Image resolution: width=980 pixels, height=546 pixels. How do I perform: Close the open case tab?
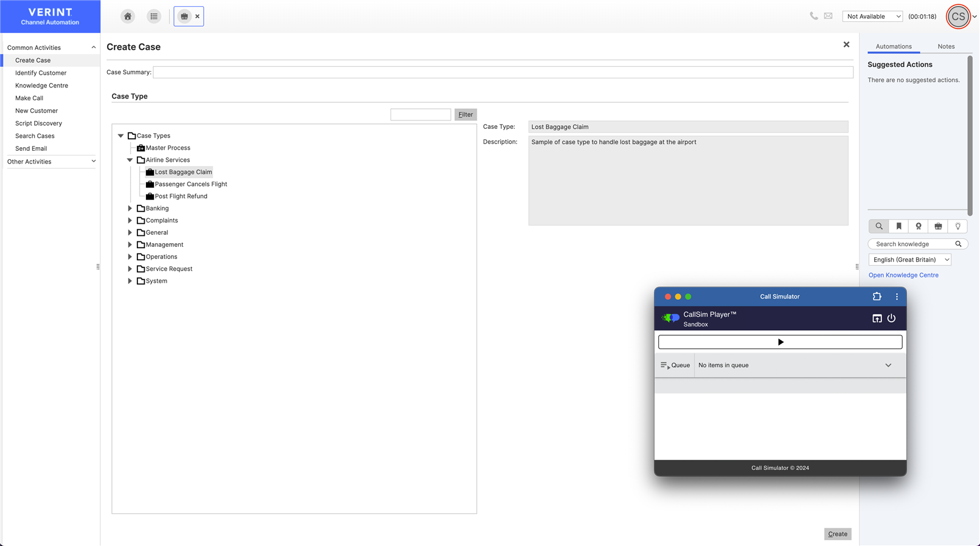coord(197,16)
